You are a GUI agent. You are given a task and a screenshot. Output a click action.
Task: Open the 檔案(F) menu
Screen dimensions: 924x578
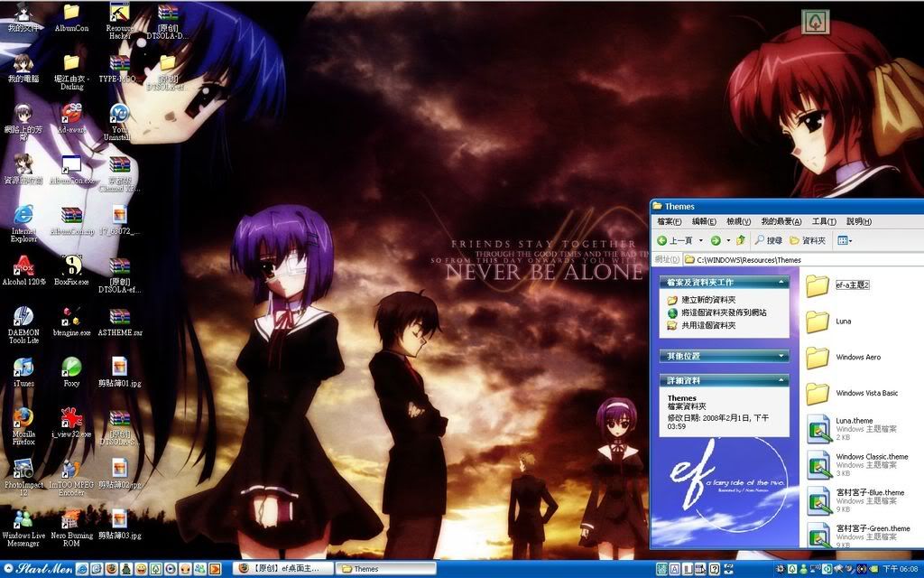point(669,221)
